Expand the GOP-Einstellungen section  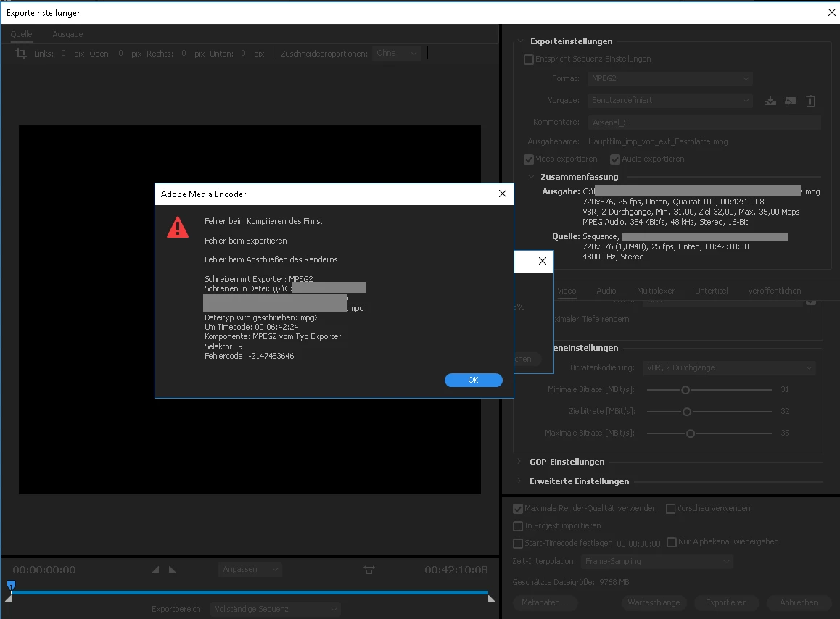coord(519,461)
